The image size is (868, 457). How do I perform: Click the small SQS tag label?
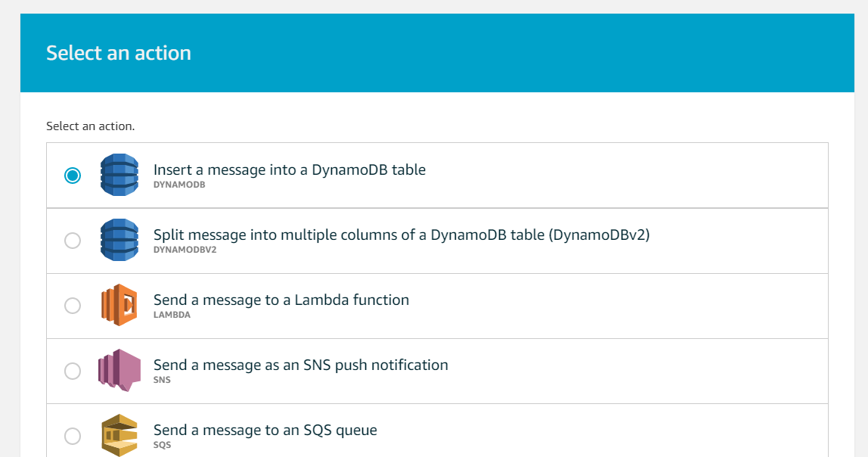(162, 445)
